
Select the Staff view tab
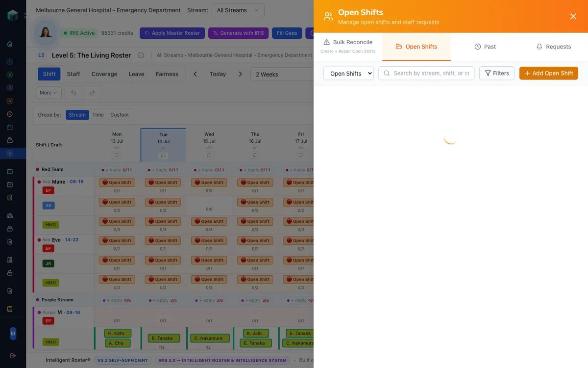click(73, 74)
